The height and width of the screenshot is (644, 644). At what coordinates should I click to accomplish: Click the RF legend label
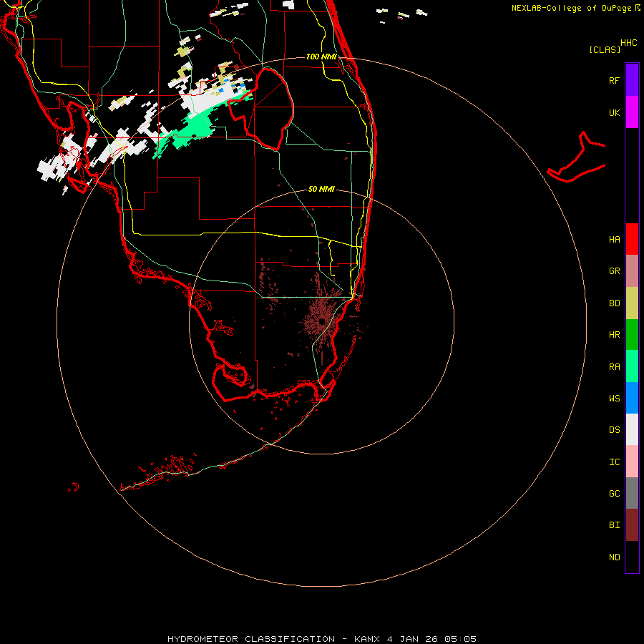tap(614, 80)
